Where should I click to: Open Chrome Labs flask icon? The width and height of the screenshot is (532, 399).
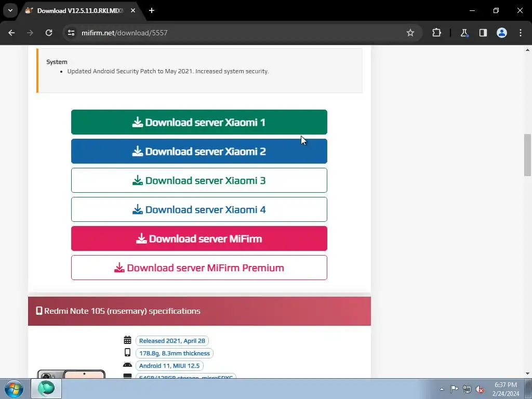coord(464,33)
